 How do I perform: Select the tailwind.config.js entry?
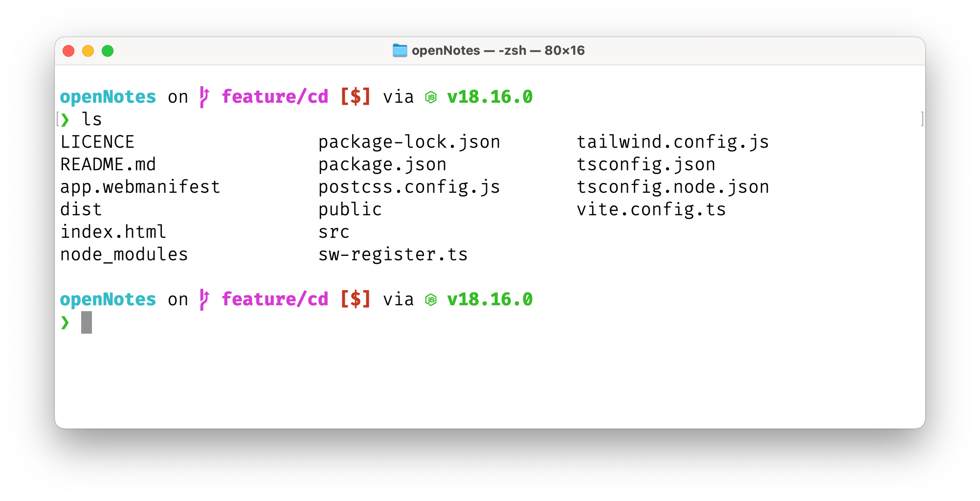point(673,141)
